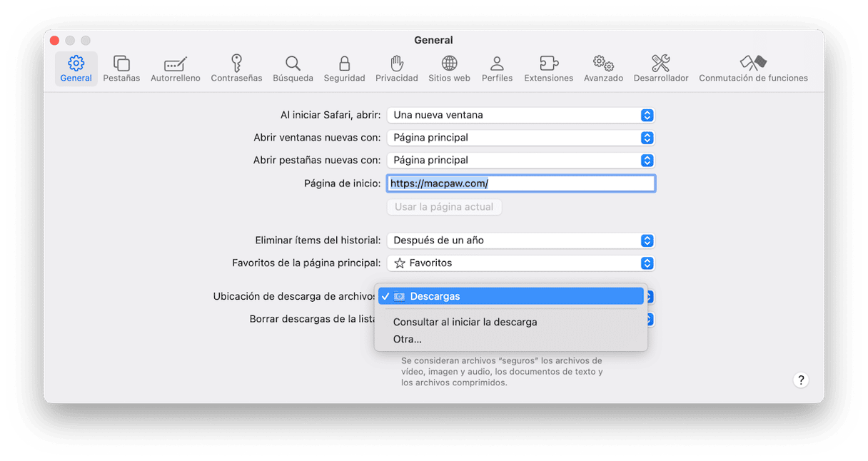The height and width of the screenshot is (461, 868).
Task: Expand 'Abrir ventanas nuevas con' dropdown
Action: click(520, 138)
